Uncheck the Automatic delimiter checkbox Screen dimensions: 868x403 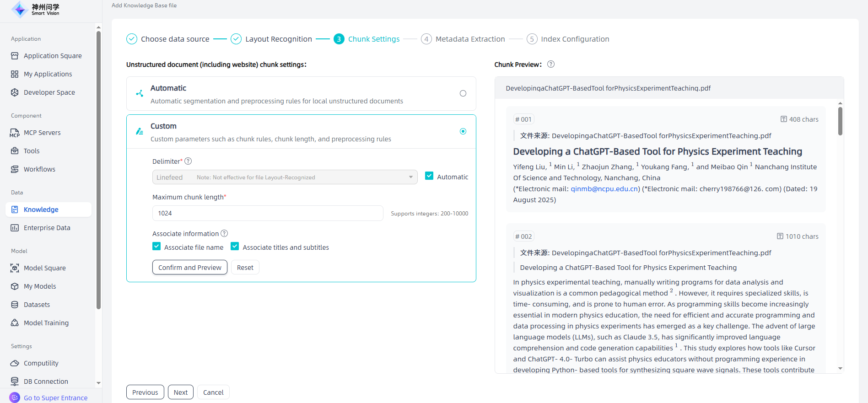(429, 176)
